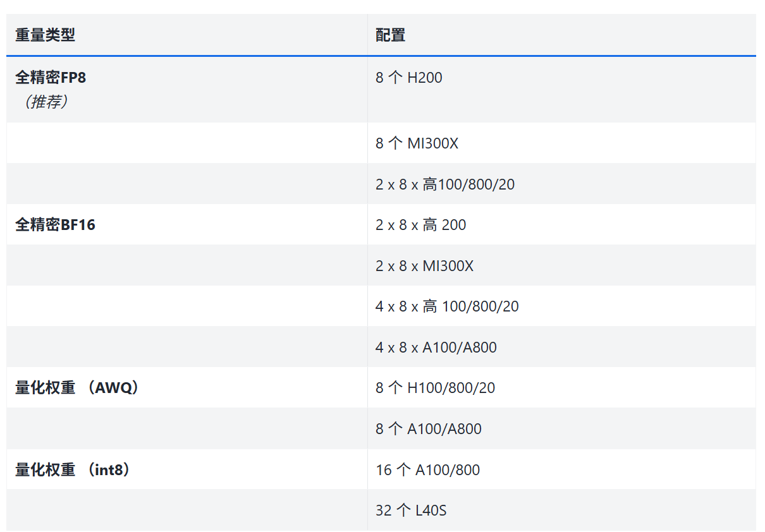Screen dimensions: 765x532
Task: Click the 全精密BF16 row label
Action: click(x=56, y=225)
